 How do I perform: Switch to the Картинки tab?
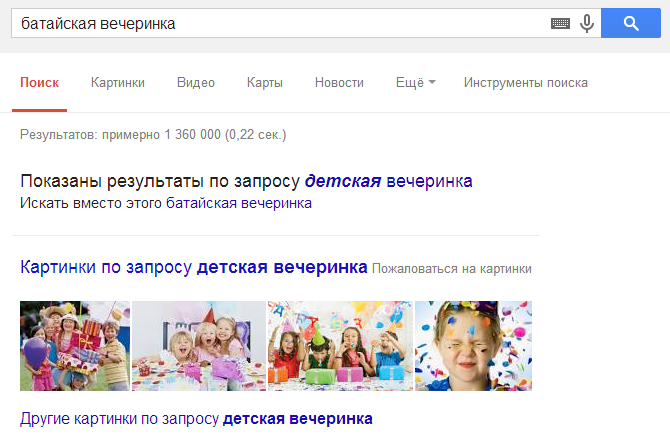tap(117, 83)
